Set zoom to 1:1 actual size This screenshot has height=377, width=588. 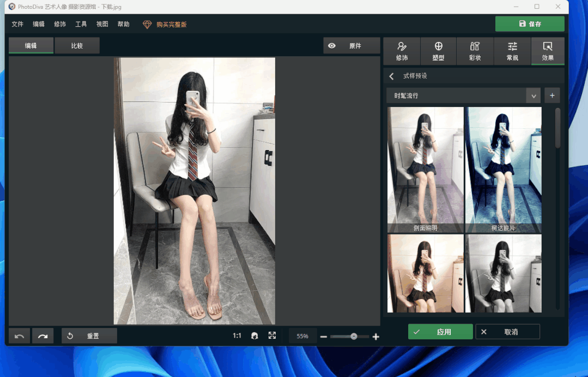tap(237, 336)
